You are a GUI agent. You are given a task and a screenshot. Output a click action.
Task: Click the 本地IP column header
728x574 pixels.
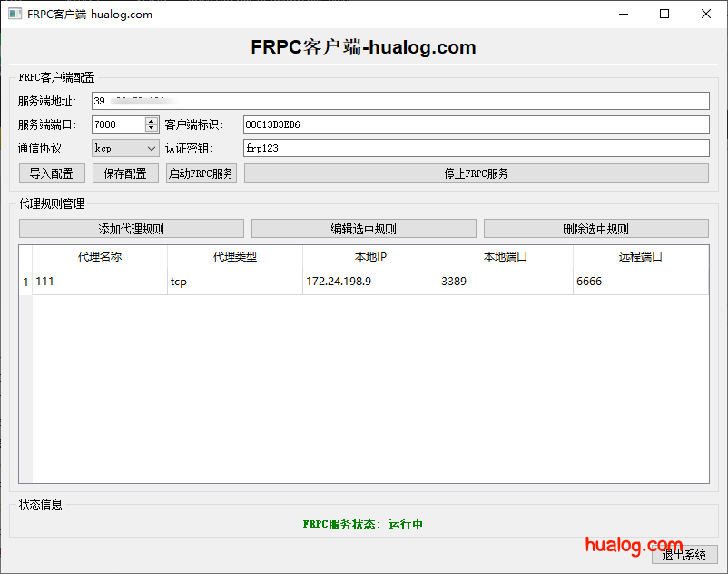click(x=370, y=257)
